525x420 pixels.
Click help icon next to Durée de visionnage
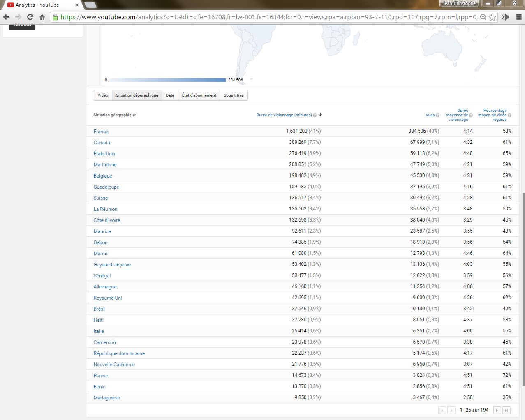point(315,115)
